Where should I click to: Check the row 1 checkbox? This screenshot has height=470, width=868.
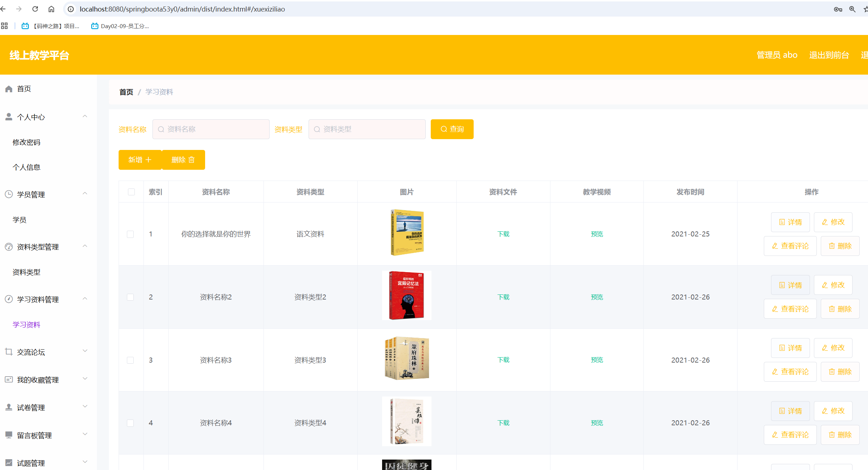(x=130, y=234)
